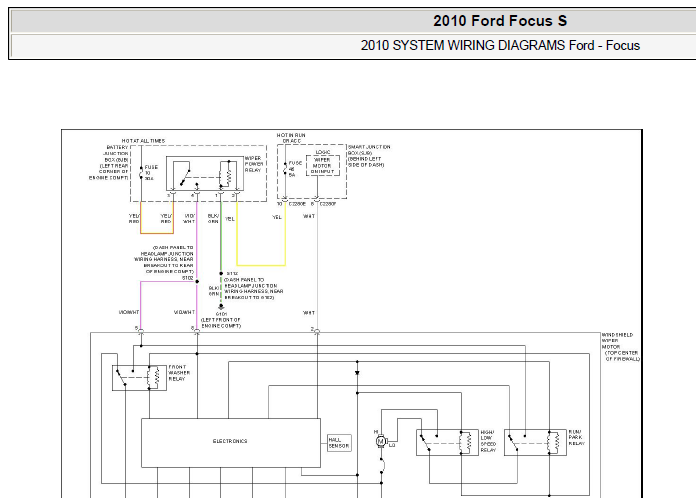The height and width of the screenshot is (498, 696).
Task: Click the Fuse 46 5A symbol
Action: pyautogui.click(x=285, y=169)
